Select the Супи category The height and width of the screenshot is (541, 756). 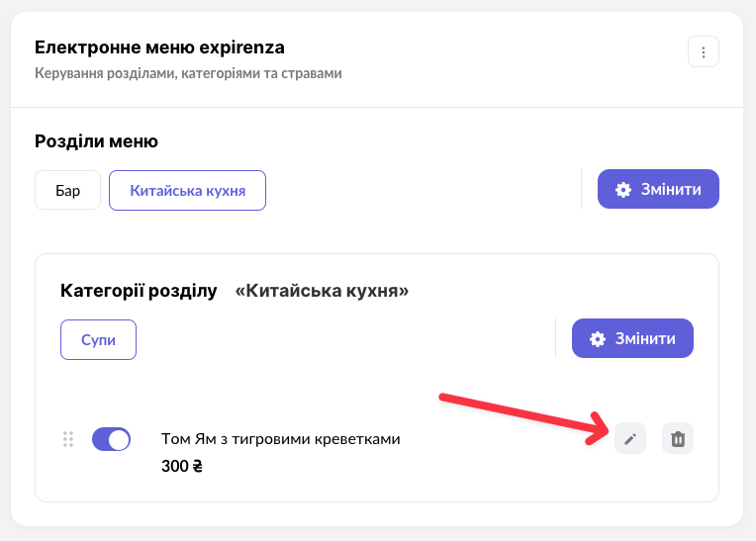98,339
